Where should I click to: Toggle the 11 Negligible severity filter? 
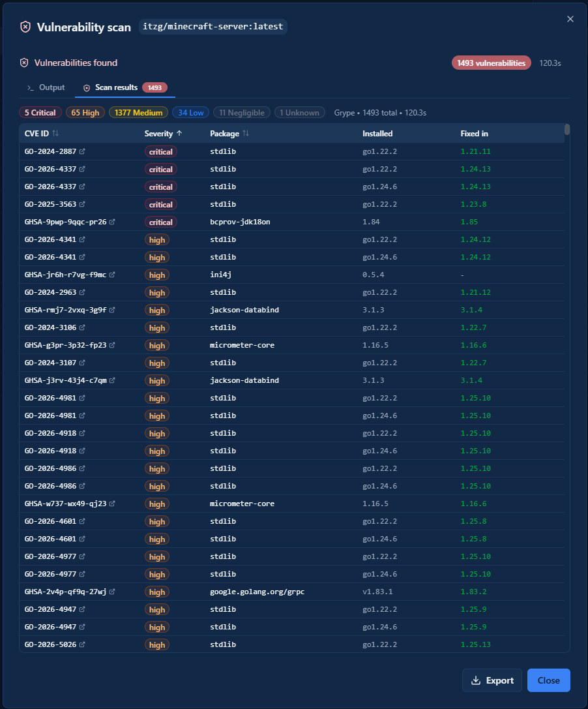point(242,113)
